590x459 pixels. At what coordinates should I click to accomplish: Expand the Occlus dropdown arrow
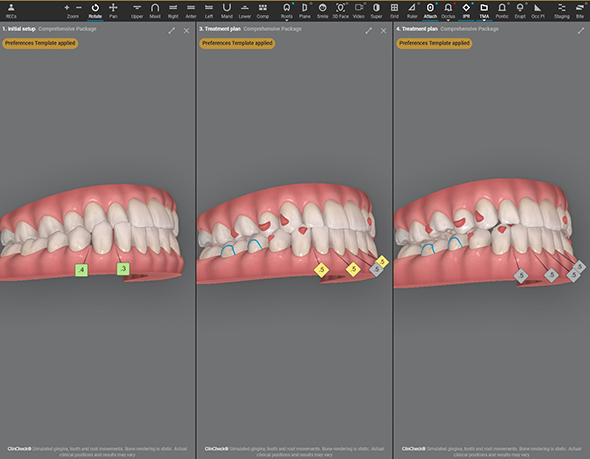(448, 20)
